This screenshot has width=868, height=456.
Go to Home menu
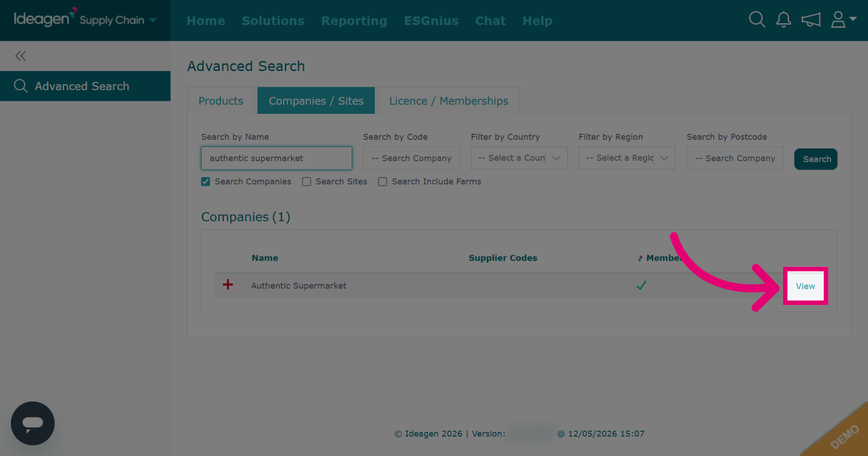point(206,21)
